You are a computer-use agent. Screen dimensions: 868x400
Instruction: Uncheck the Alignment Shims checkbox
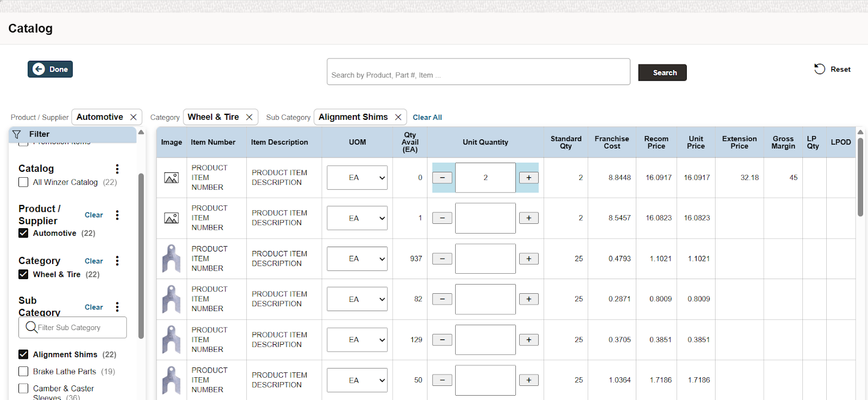tap(23, 354)
